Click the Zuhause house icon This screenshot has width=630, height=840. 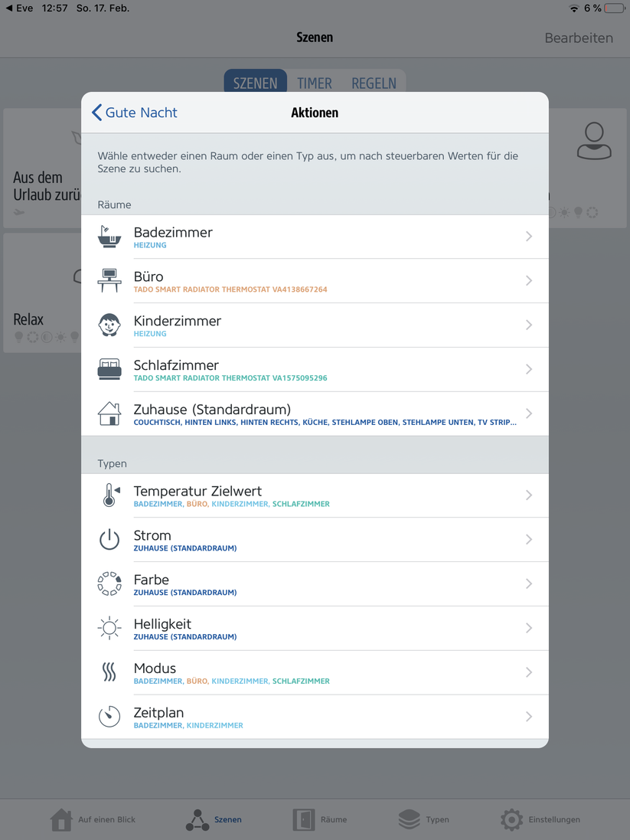tap(109, 413)
